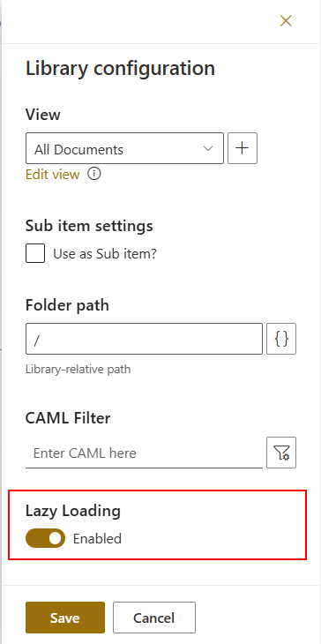Click the Use as Sub item label
The height and width of the screenshot is (644, 321).
[x=105, y=254]
